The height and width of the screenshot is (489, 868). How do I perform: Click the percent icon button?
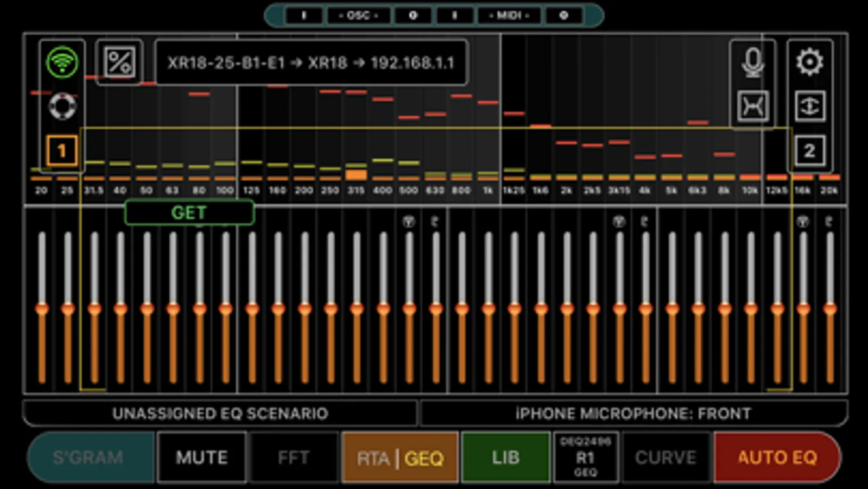[119, 62]
